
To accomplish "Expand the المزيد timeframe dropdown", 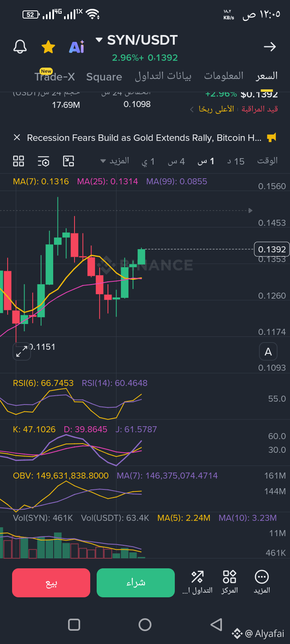I will [x=115, y=161].
